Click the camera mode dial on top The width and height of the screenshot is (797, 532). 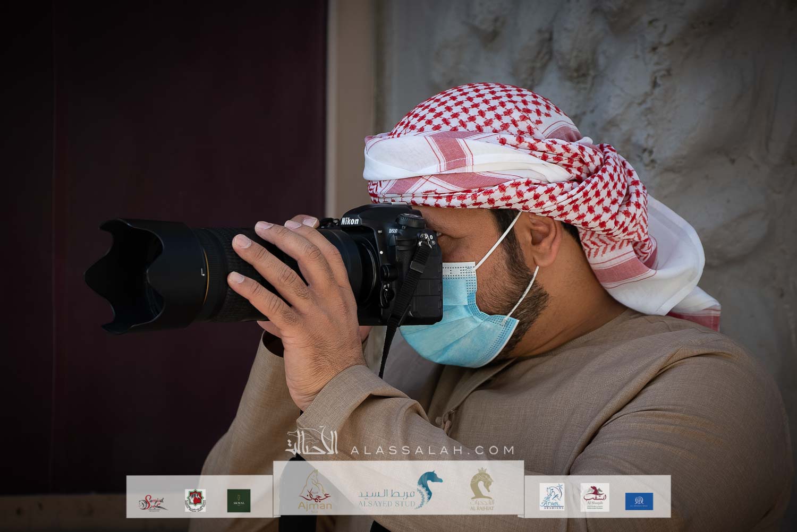point(410,219)
